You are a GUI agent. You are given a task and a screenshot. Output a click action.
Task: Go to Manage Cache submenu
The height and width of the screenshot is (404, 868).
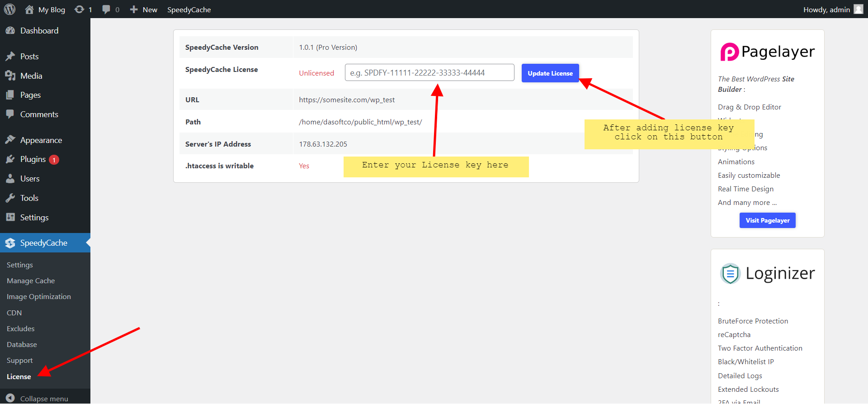(31, 280)
